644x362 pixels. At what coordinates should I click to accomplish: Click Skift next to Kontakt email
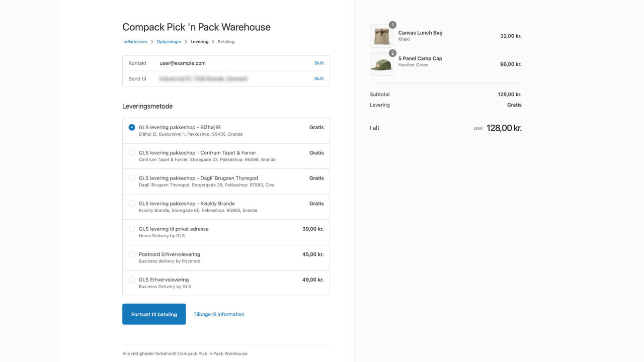(319, 63)
